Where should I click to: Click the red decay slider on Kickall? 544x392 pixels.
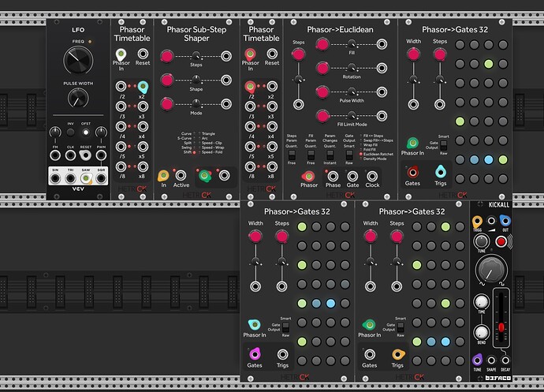[501, 328]
